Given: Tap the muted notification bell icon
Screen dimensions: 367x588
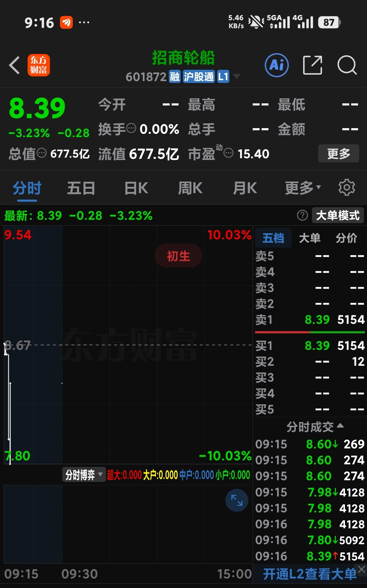Looking at the screenshot, I should click(x=256, y=22).
